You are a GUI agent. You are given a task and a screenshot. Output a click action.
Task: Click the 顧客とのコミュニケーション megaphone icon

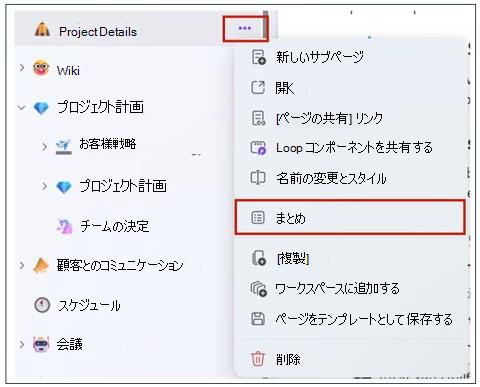click(42, 265)
